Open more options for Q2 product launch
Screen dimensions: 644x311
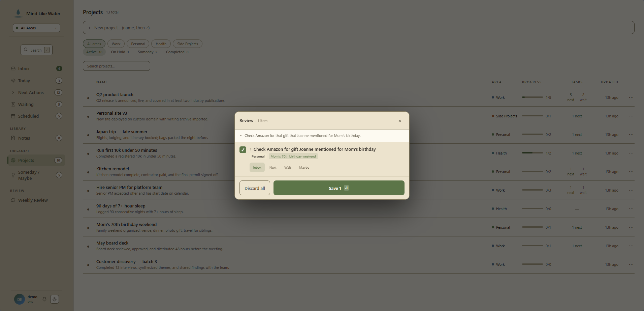click(x=631, y=97)
